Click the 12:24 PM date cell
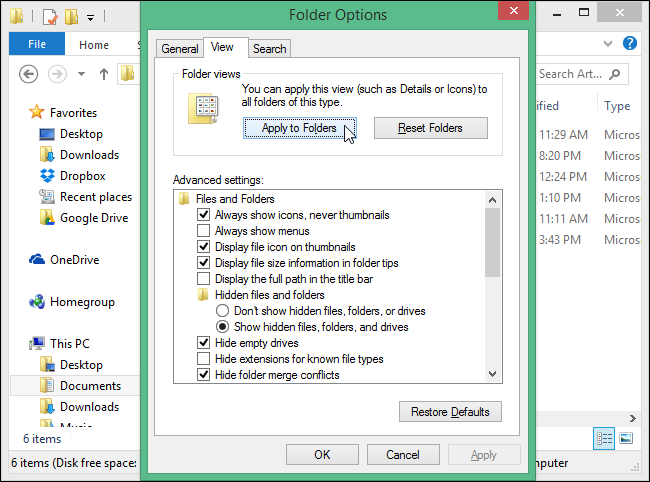650x482 pixels. click(x=563, y=177)
